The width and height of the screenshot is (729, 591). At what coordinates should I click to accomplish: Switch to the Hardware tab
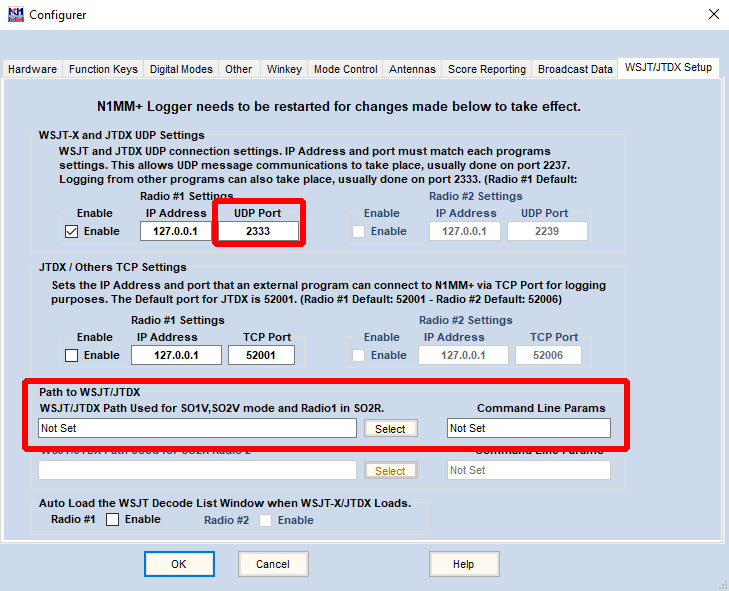pos(33,69)
